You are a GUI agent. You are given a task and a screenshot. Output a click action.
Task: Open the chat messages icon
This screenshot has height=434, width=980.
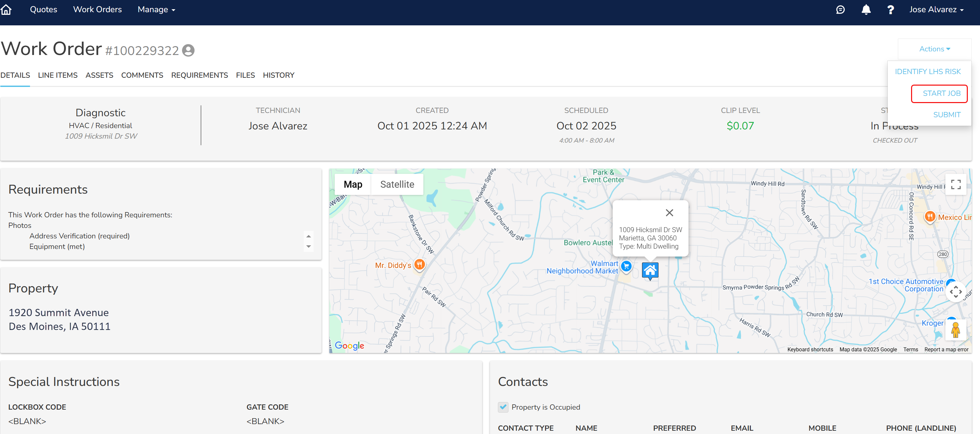tap(840, 10)
